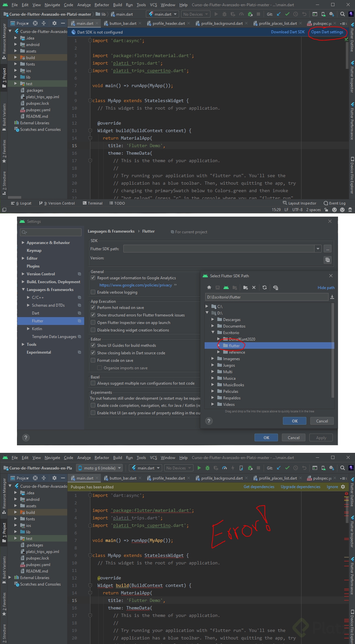Open the Terminal tool window tab
Image resolution: width=355 pixels, height=644 pixels.
click(92, 203)
